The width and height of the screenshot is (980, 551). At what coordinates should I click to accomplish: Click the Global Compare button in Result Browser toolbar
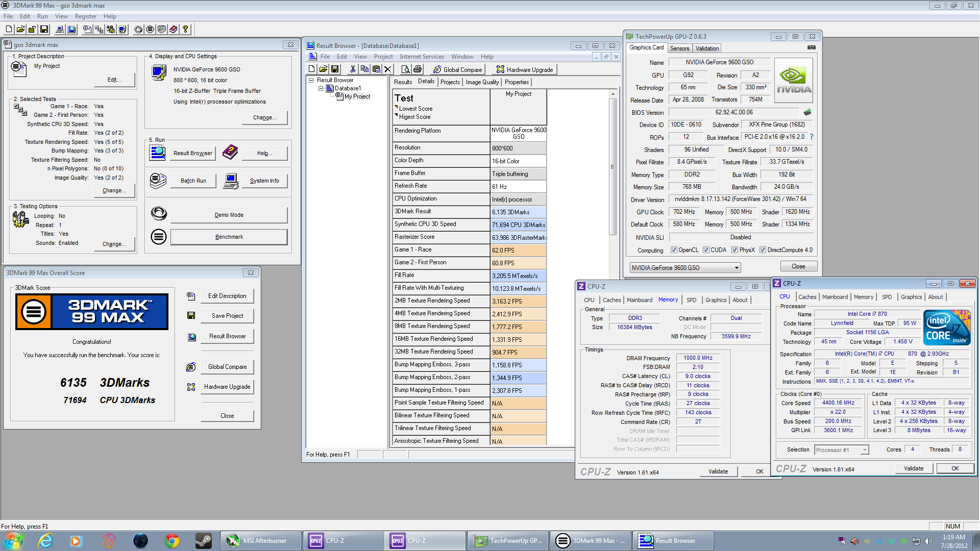click(457, 69)
